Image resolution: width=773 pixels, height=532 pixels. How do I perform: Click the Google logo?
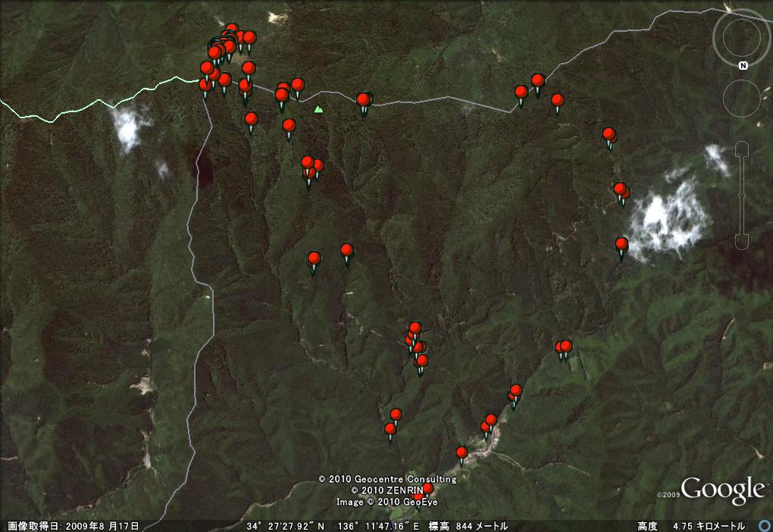(x=722, y=490)
